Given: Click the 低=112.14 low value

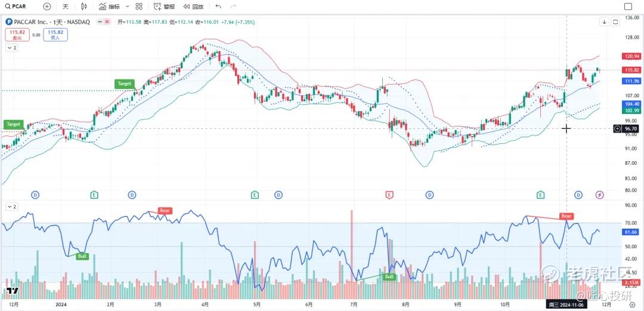Looking at the screenshot, I should point(181,22).
